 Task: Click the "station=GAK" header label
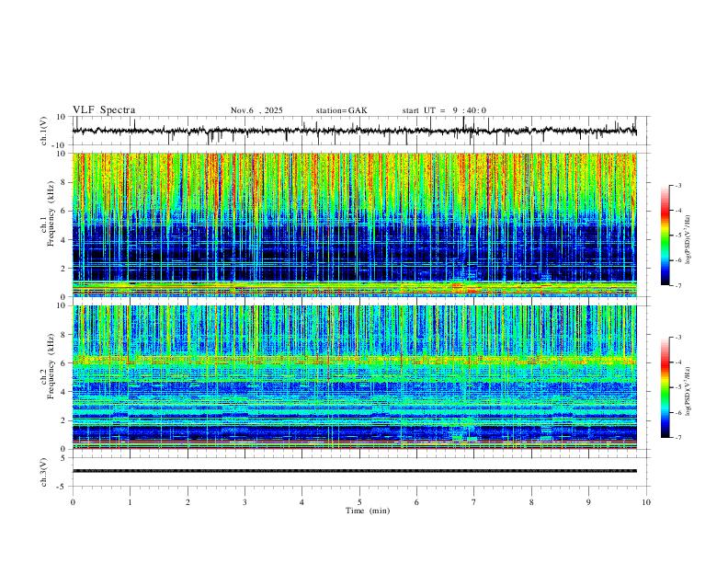(x=341, y=110)
